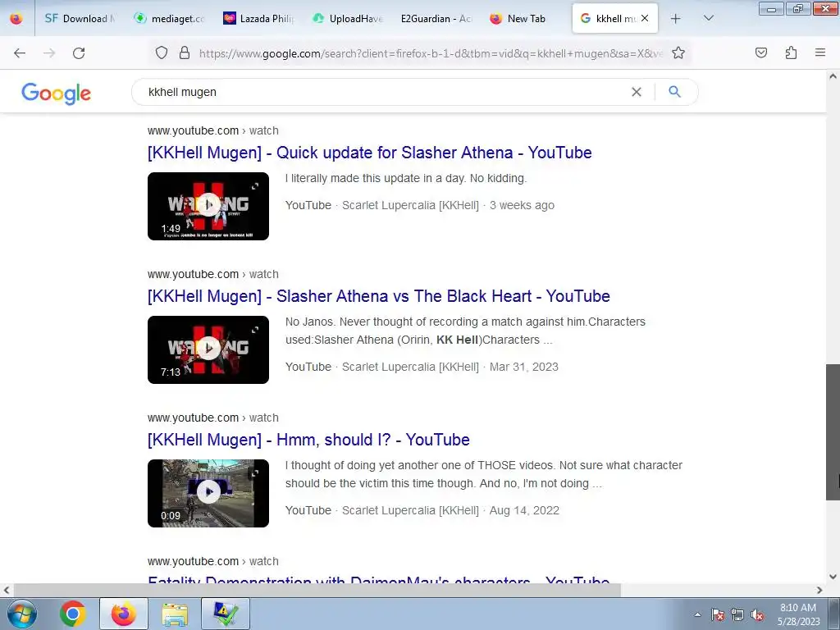Open Firefox application hamburger menu

pyautogui.click(x=820, y=52)
